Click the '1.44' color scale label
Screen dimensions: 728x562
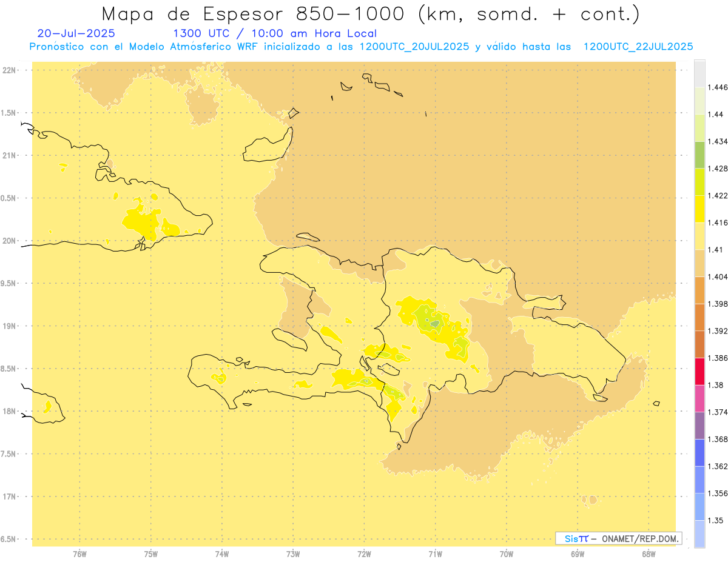pyautogui.click(x=716, y=115)
